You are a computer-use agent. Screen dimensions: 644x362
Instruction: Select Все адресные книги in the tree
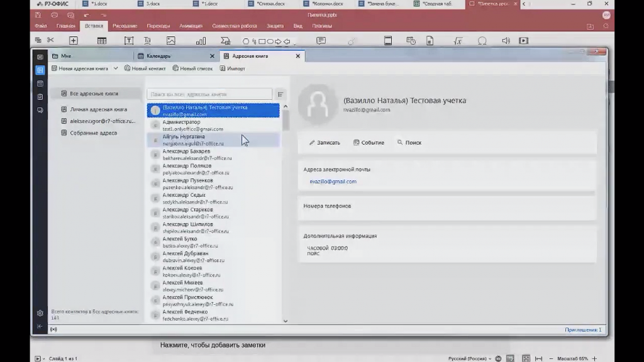pos(94,94)
